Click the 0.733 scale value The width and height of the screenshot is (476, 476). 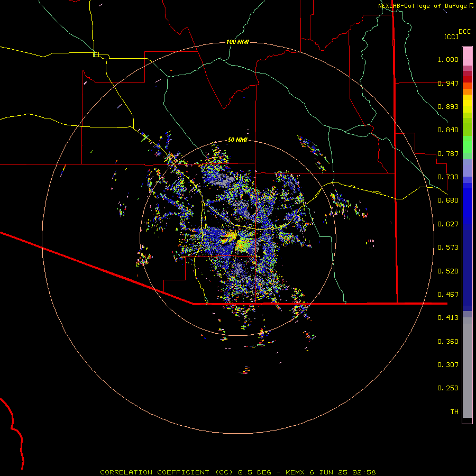(448, 177)
